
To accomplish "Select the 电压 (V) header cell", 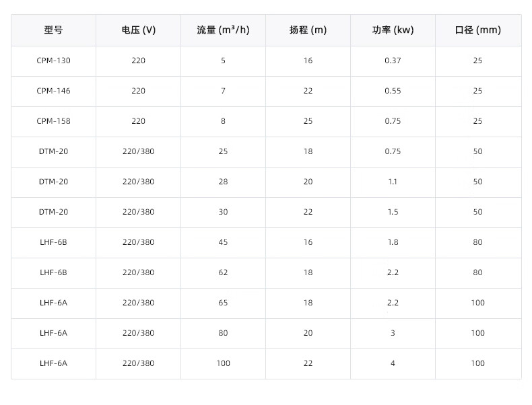I will (x=138, y=30).
